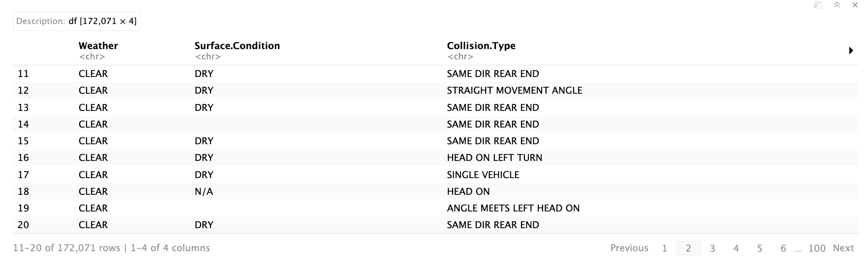The height and width of the screenshot is (263, 868).
Task: Select the Weather column header
Action: coord(98,46)
